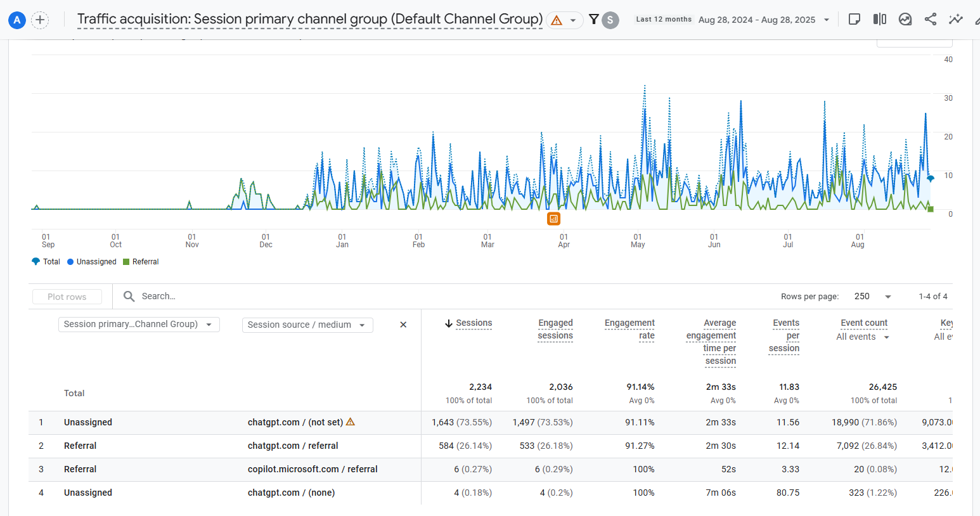This screenshot has width=980, height=516.
Task: Sort by the Sessions column header
Action: (474, 323)
